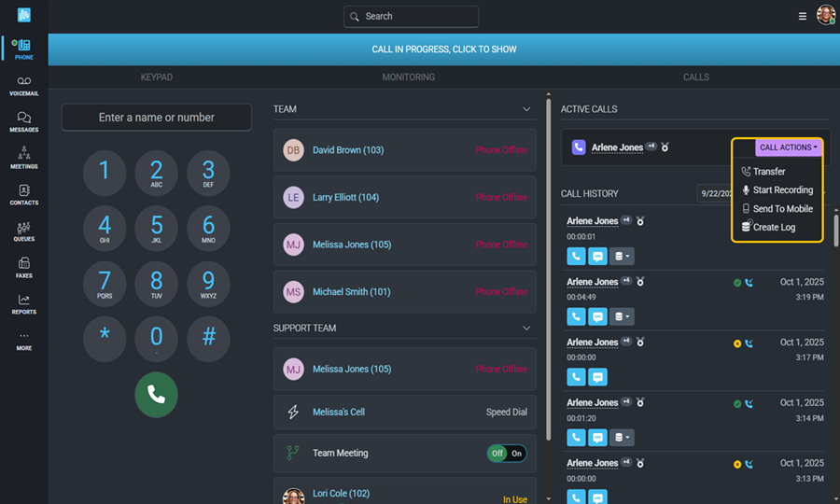Choose Start Recording in the menu
Screen dimensions: 840x504
click(782, 190)
